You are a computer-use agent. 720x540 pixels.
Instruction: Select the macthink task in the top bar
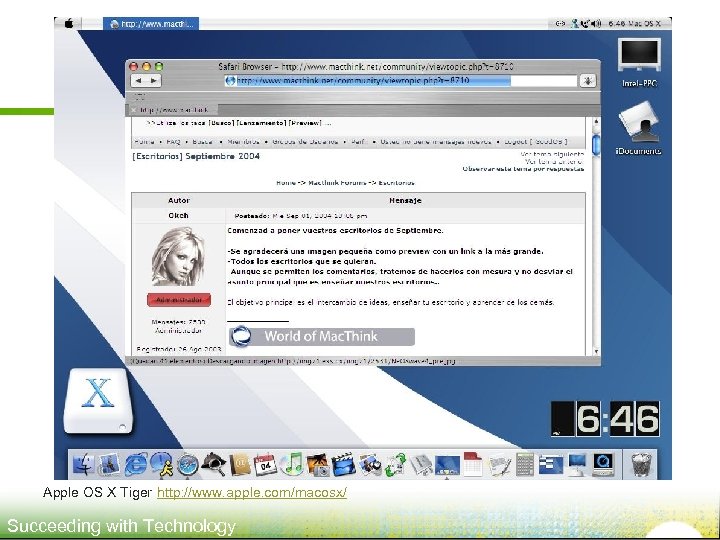[x=151, y=23]
